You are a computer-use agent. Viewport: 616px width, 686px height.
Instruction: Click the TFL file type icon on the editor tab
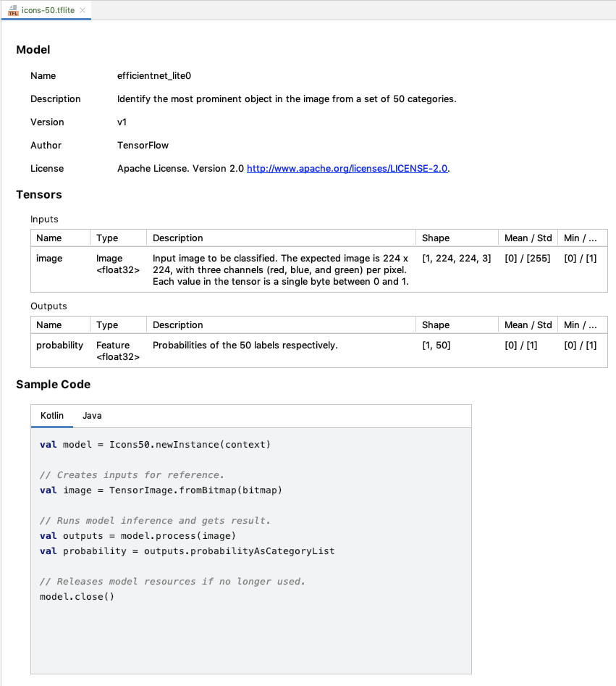point(12,11)
